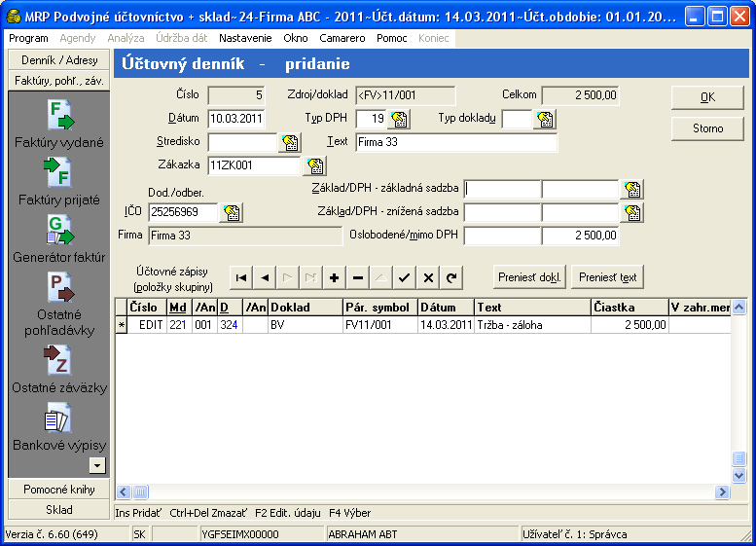This screenshot has height=546, width=756.
Task: Open lookup icon for znížená sadzba row
Action: pyautogui.click(x=632, y=212)
